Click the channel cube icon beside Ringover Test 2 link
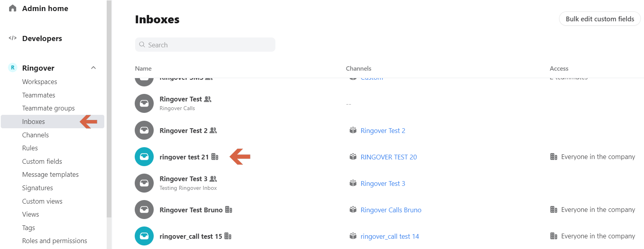This screenshot has height=249, width=644. point(353,130)
